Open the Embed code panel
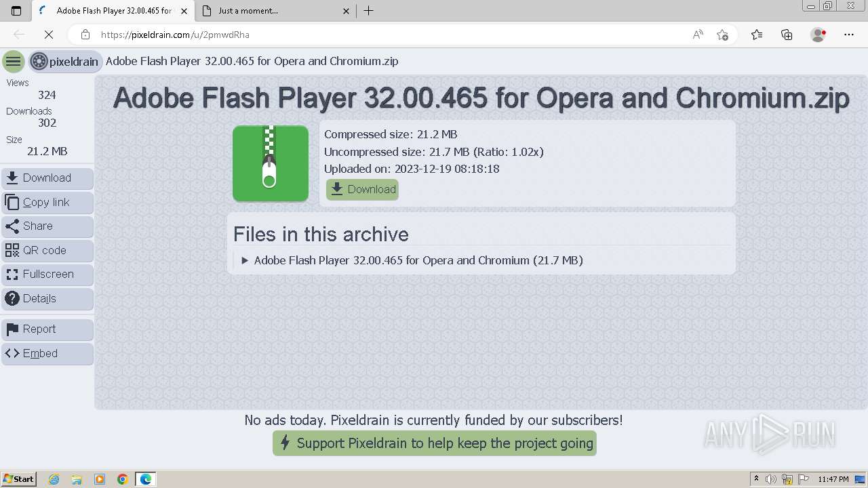Viewport: 868px width, 488px height. click(x=47, y=353)
